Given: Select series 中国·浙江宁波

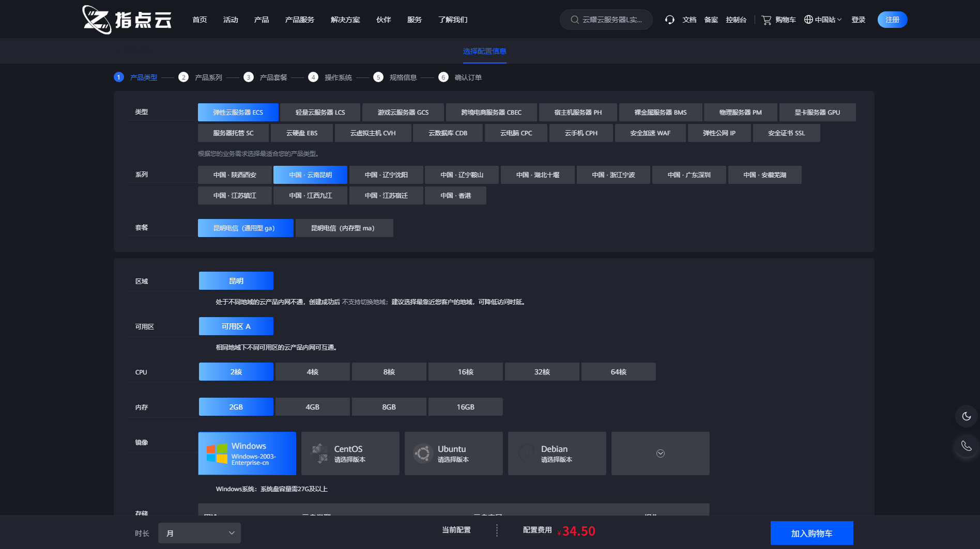Looking at the screenshot, I should tap(614, 175).
